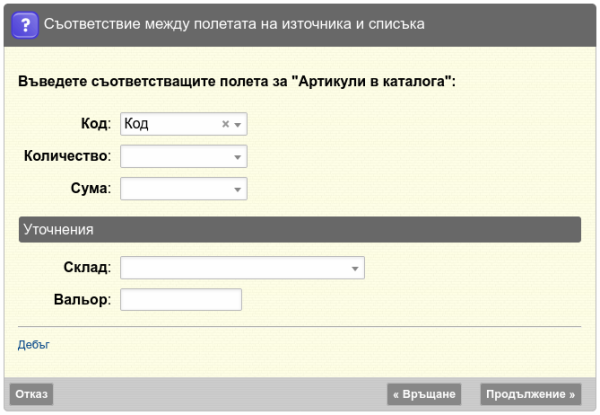
Task: Go back with the « Връщане button
Action: (424, 394)
